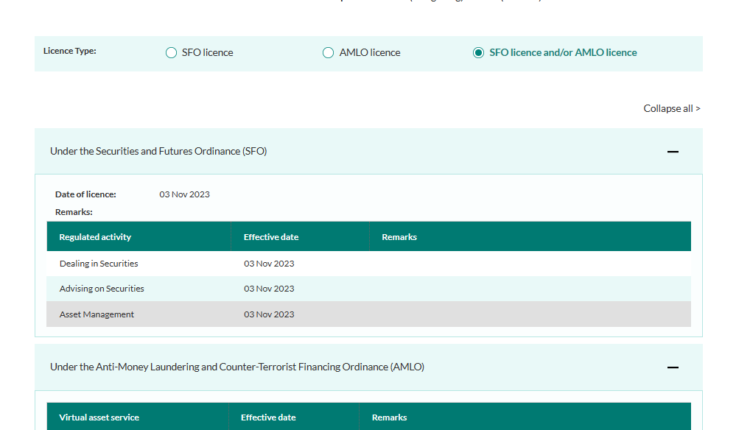Click Remarks column header in SFO table

coord(399,237)
